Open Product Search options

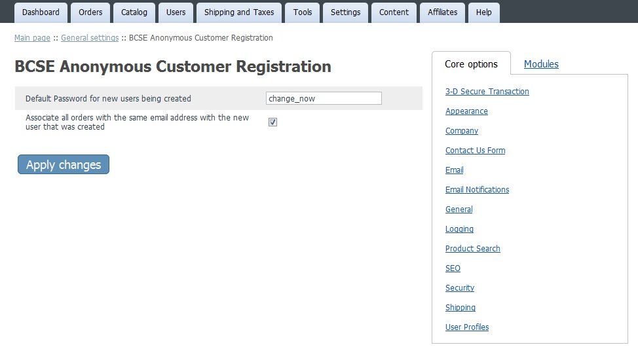coord(472,249)
